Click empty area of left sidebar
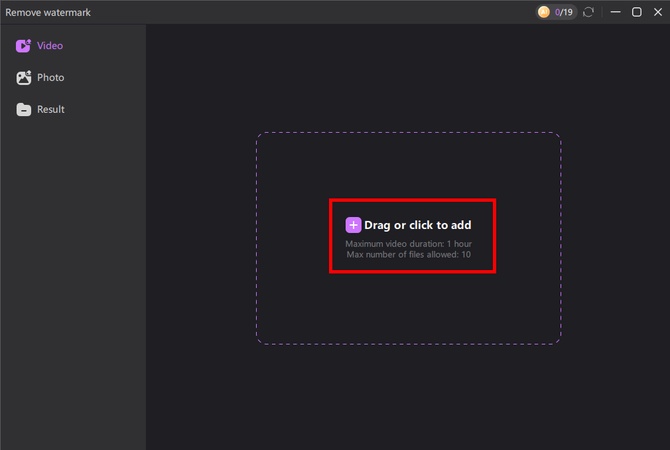Viewport: 670px width, 450px height. [72, 300]
